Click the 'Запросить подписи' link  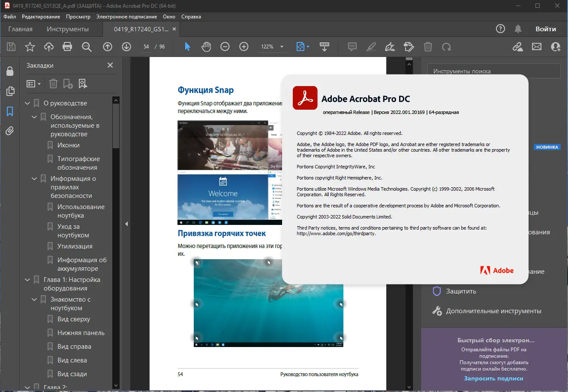tap(493, 378)
